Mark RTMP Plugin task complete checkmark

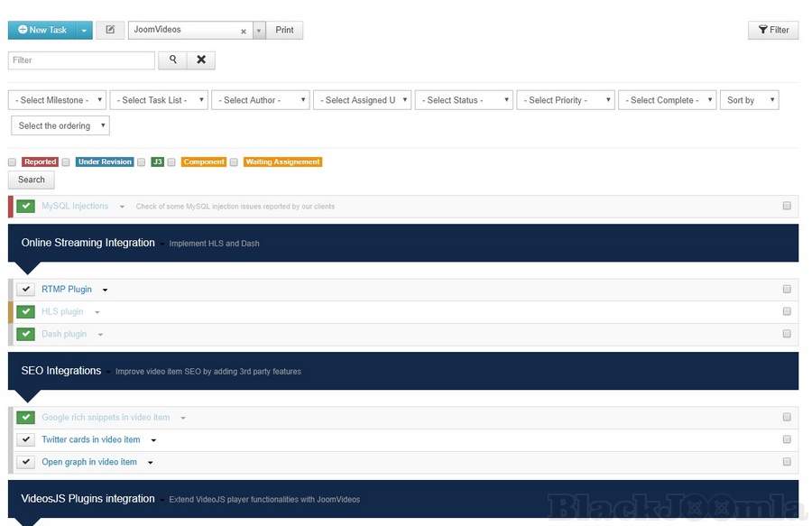[25, 290]
